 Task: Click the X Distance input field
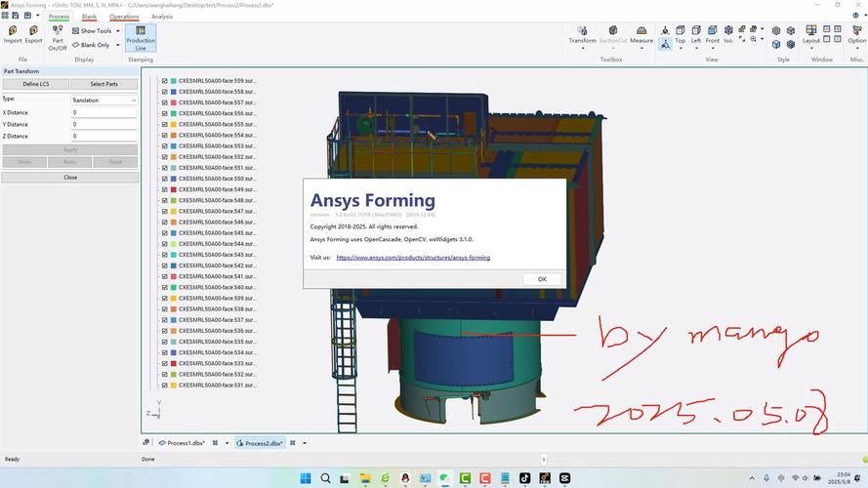(x=104, y=112)
